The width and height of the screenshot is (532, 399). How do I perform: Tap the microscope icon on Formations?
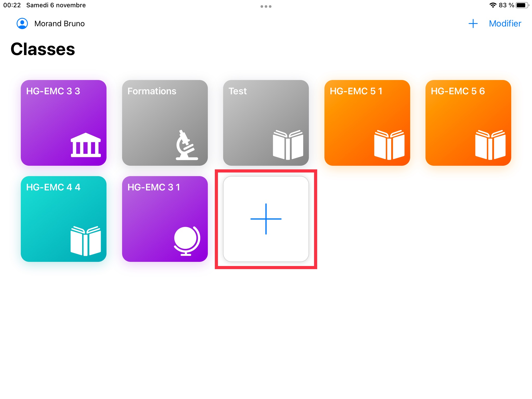(186, 145)
